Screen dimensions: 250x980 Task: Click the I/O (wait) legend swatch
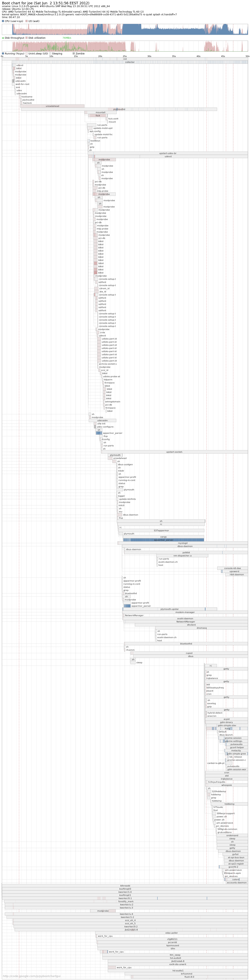click(x=27, y=21)
